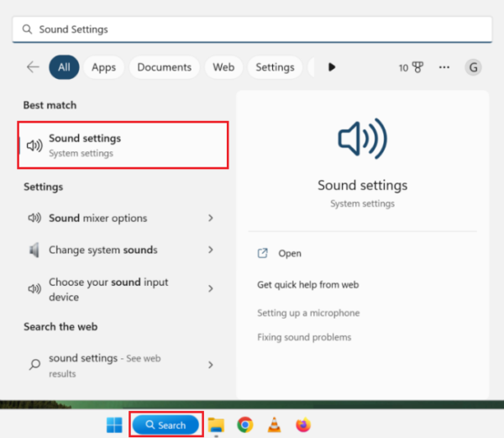This screenshot has width=504, height=438.
Task: Click the back arrow beside All filter
Action: 33,67
